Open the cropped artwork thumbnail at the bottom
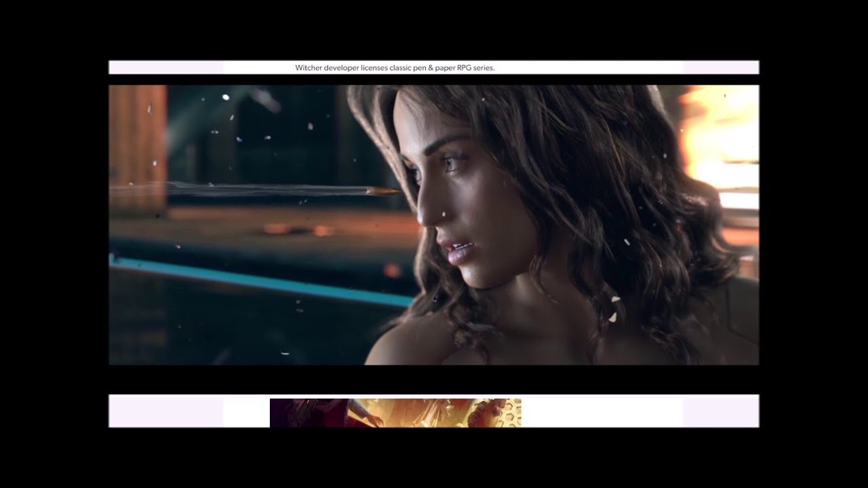The height and width of the screenshot is (488, 868). coord(395,413)
